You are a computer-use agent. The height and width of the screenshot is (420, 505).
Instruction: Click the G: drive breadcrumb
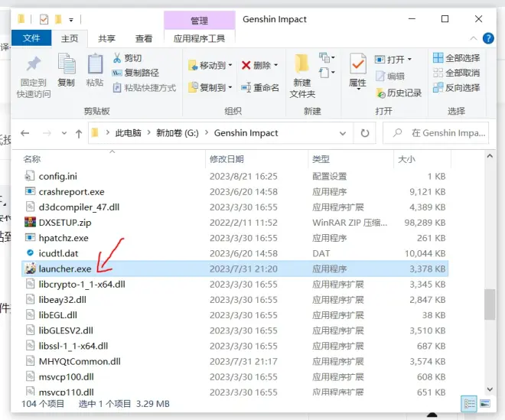[x=178, y=133]
